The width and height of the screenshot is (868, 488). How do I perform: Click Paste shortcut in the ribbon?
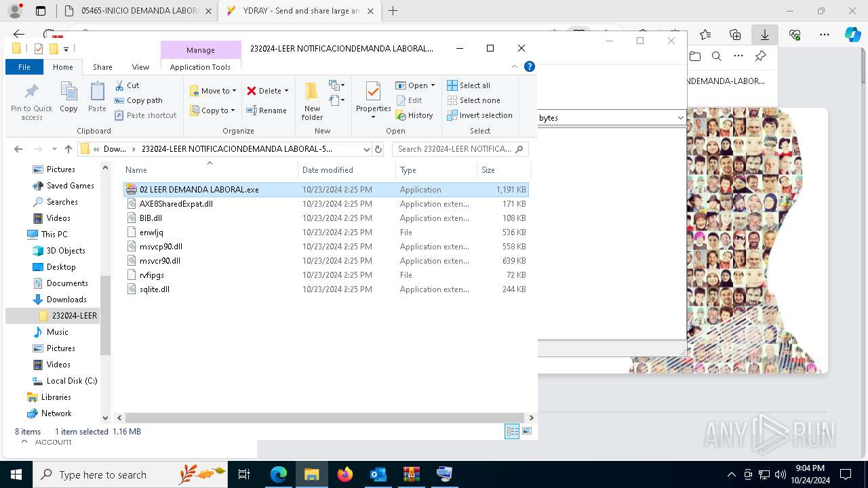146,115
